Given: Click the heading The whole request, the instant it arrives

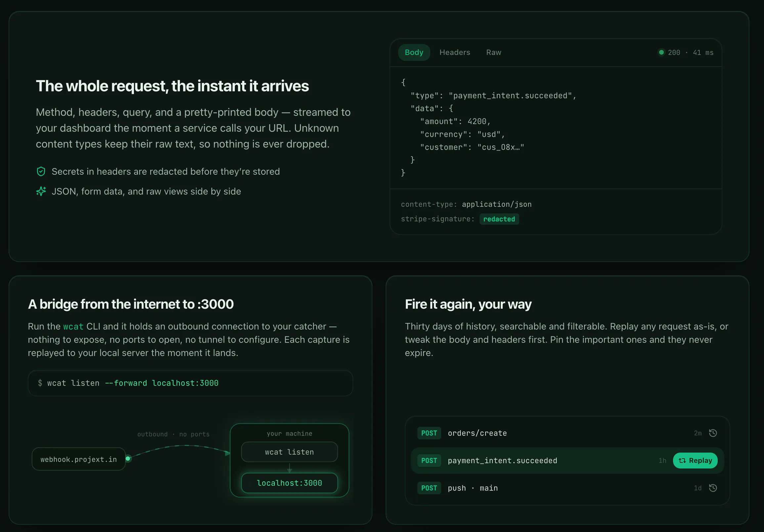Looking at the screenshot, I should (172, 86).
